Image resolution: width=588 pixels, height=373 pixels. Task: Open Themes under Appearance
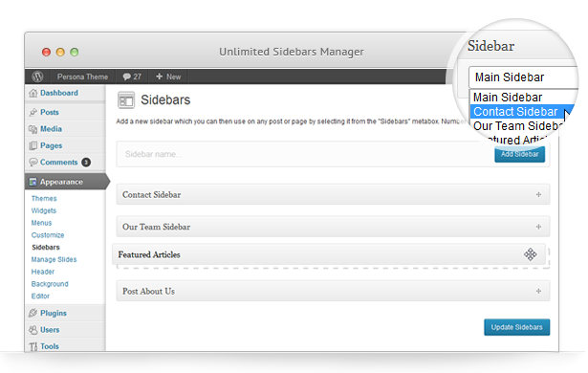click(x=44, y=199)
